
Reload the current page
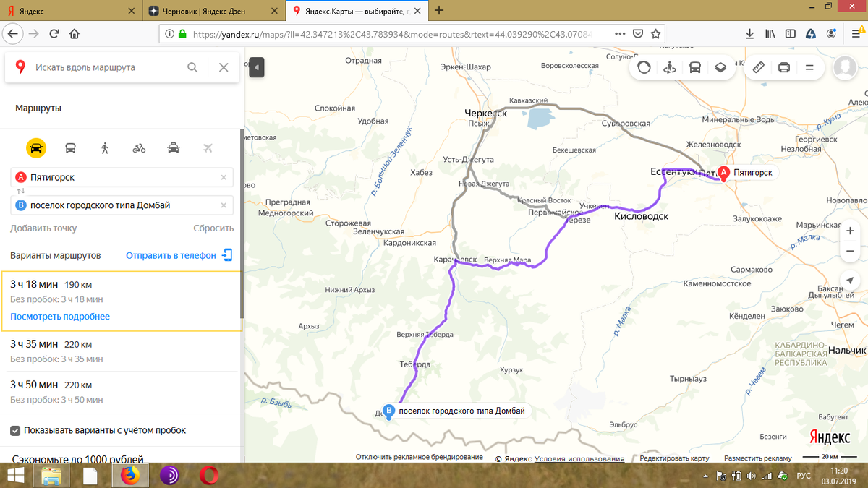[x=54, y=34]
